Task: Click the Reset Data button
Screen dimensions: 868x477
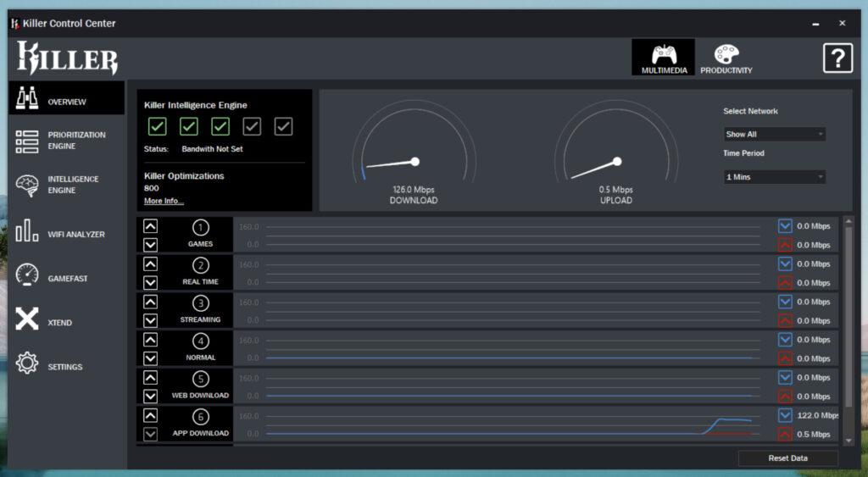Action: [x=787, y=458]
